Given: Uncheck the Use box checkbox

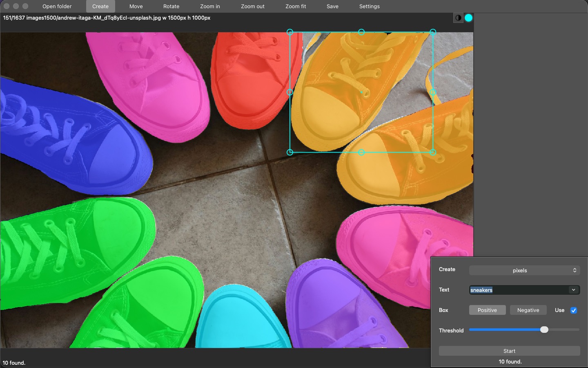Looking at the screenshot, I should (573, 310).
